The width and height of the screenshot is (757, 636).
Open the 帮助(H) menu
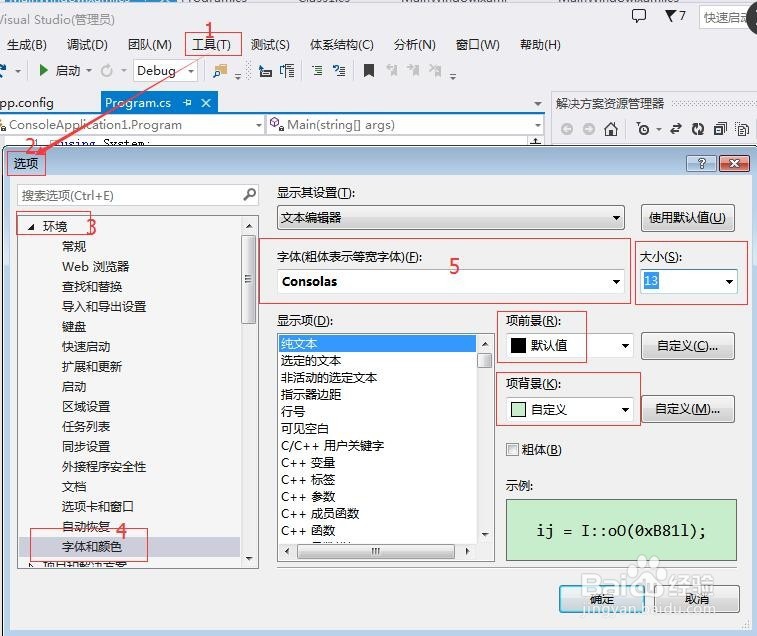coord(540,45)
